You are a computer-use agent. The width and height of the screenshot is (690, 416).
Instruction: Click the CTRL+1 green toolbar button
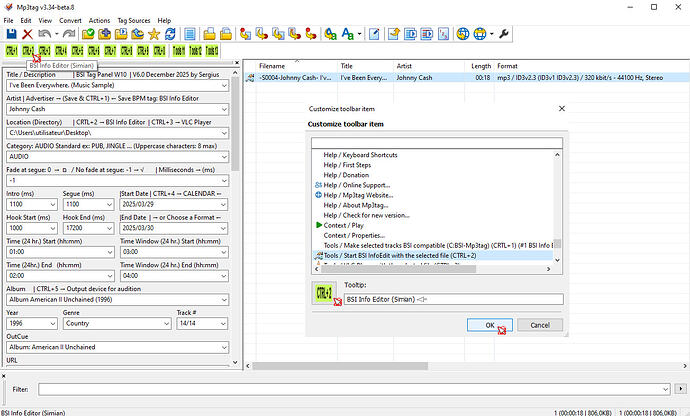(x=11, y=51)
